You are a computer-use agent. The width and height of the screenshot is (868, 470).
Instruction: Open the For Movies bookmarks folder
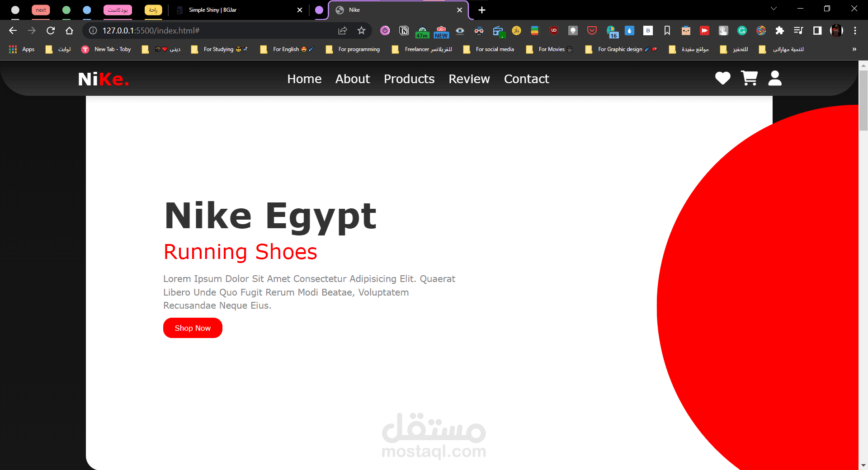(x=549, y=49)
